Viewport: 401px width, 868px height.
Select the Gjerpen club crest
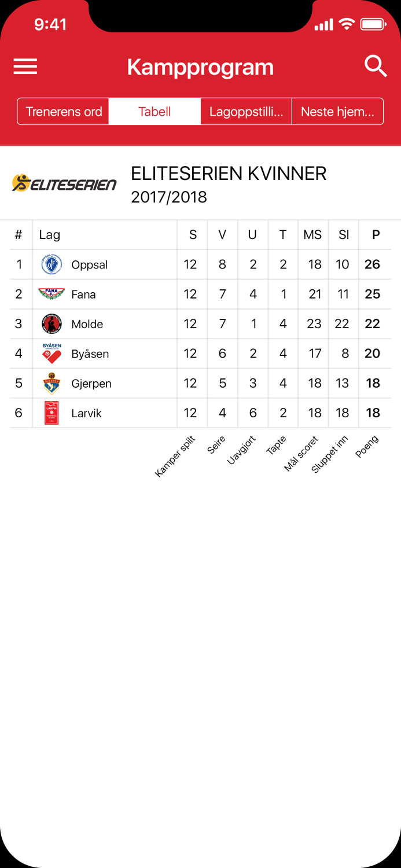click(x=51, y=383)
